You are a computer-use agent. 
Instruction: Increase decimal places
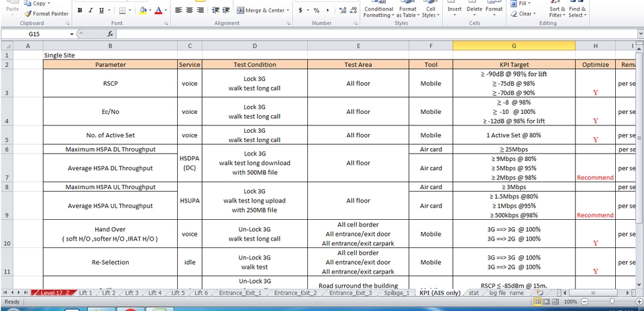click(x=343, y=10)
